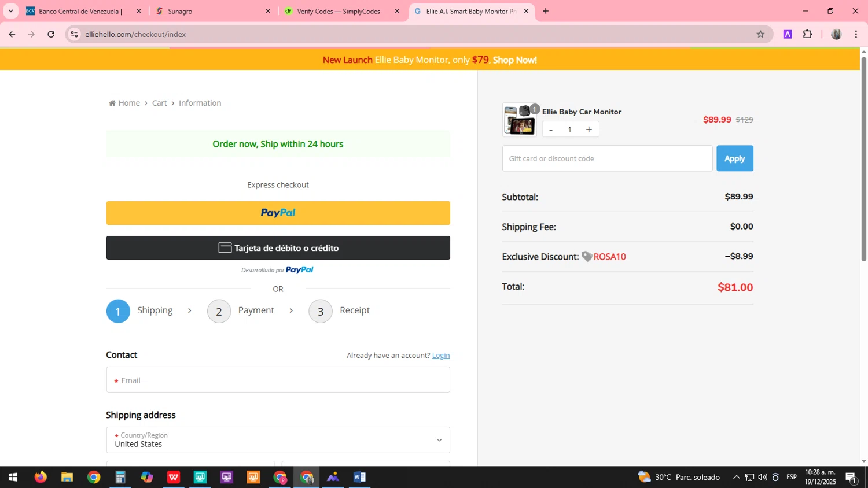Click the ROSA10 discount tag icon

pos(587,256)
